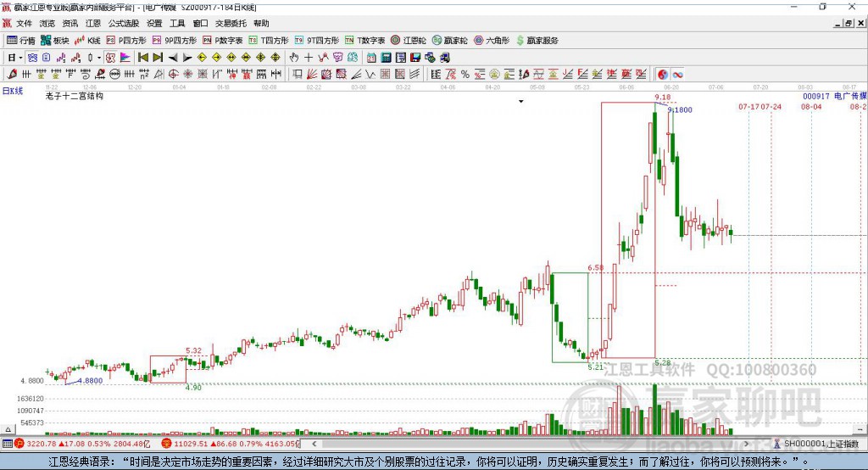Select the zigzag wave line tool
Screen dimensions: 868x470
pyautogui.click(x=370, y=75)
